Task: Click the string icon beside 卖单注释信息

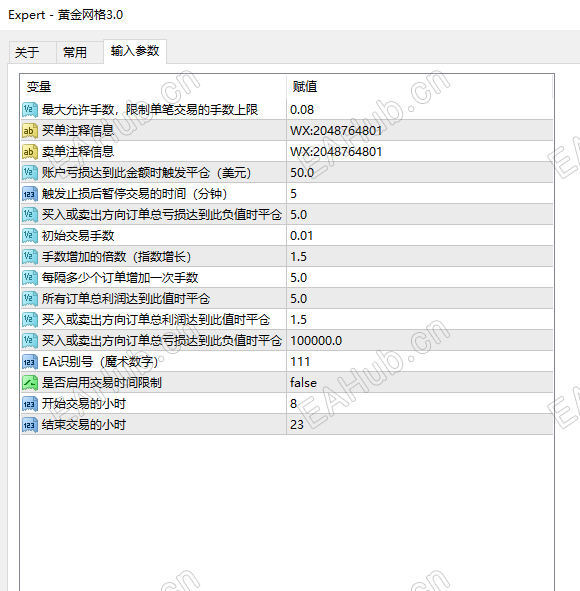Action: tap(30, 152)
